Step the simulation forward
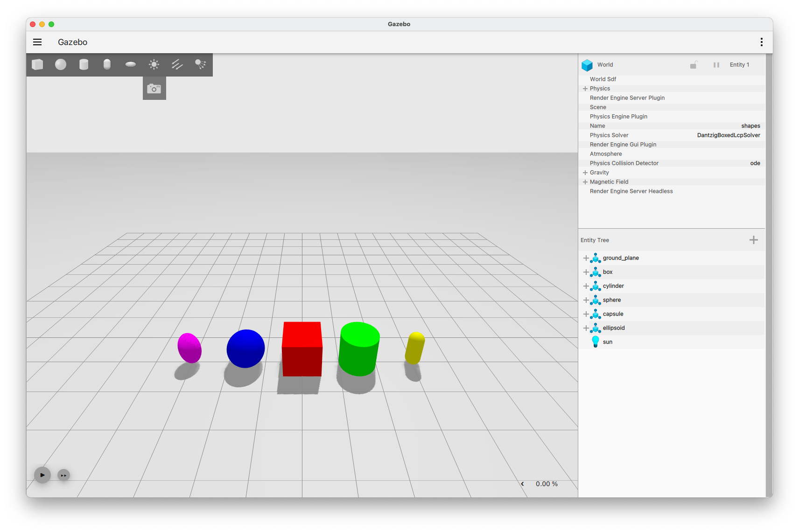 pyautogui.click(x=63, y=475)
